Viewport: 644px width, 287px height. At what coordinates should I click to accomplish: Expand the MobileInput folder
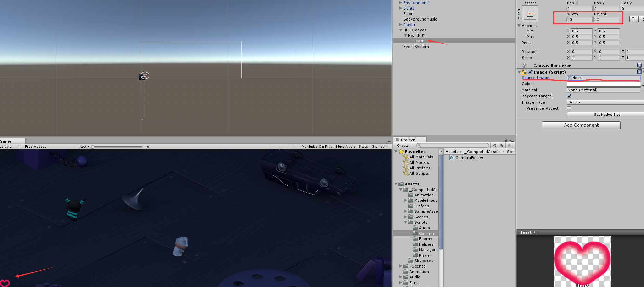[406, 200]
